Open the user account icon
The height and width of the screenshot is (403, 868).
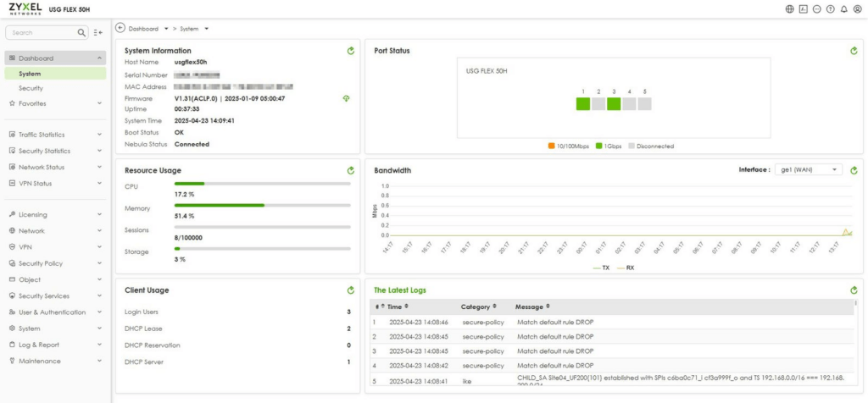(x=858, y=9)
